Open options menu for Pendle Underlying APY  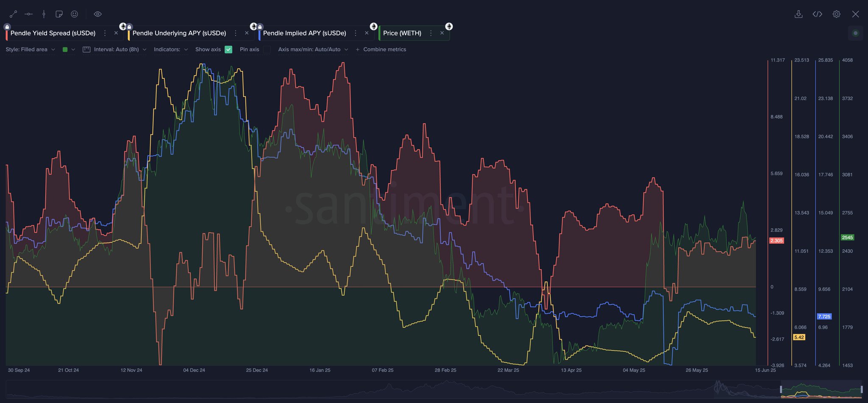coord(235,33)
